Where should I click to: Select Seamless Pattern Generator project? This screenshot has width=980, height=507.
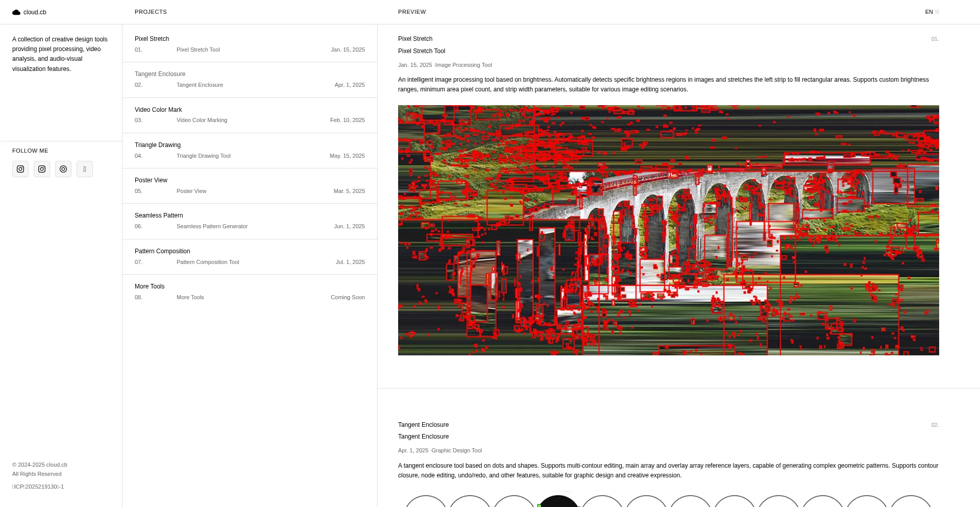coord(250,221)
